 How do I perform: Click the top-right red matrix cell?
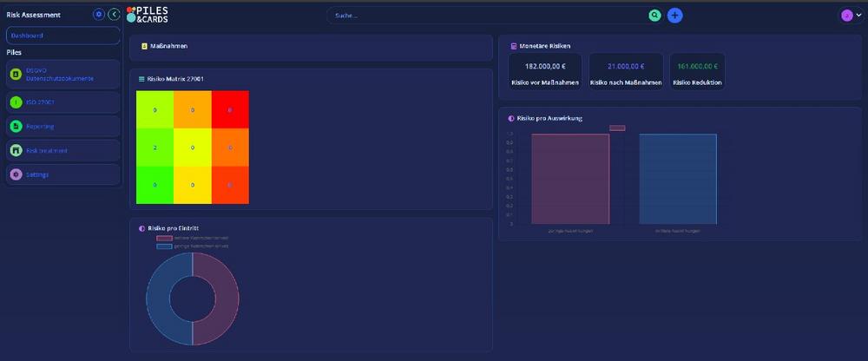pyautogui.click(x=230, y=109)
